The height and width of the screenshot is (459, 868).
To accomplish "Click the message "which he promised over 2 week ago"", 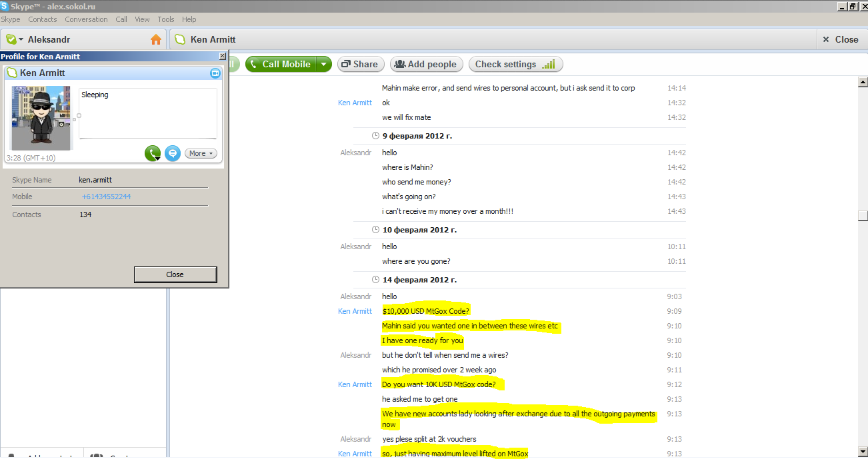I will coord(439,370).
